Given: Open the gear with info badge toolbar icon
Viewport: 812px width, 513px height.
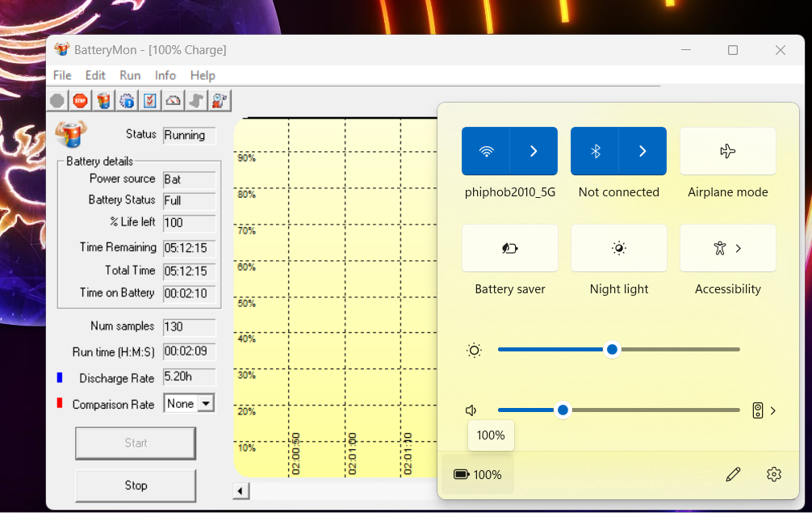Looking at the screenshot, I should pos(127,100).
